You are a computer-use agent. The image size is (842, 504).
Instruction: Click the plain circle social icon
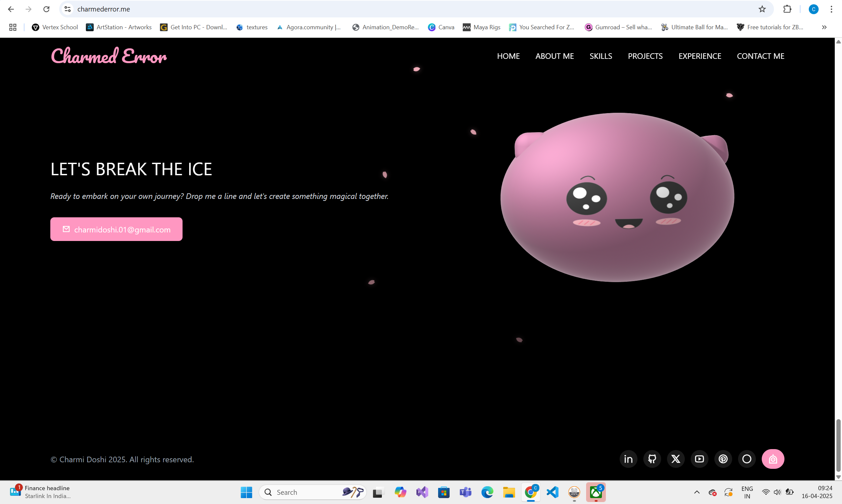(747, 459)
